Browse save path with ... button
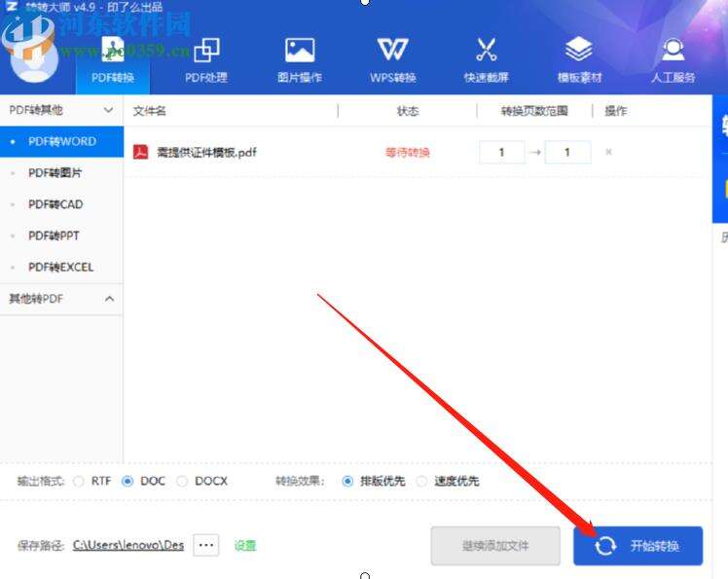 click(206, 545)
